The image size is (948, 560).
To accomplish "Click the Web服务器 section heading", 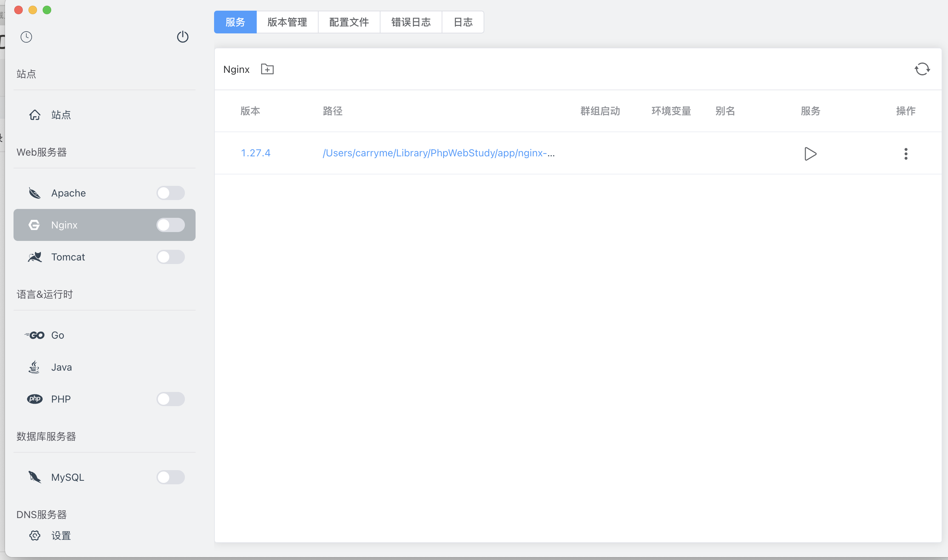I will click(42, 152).
